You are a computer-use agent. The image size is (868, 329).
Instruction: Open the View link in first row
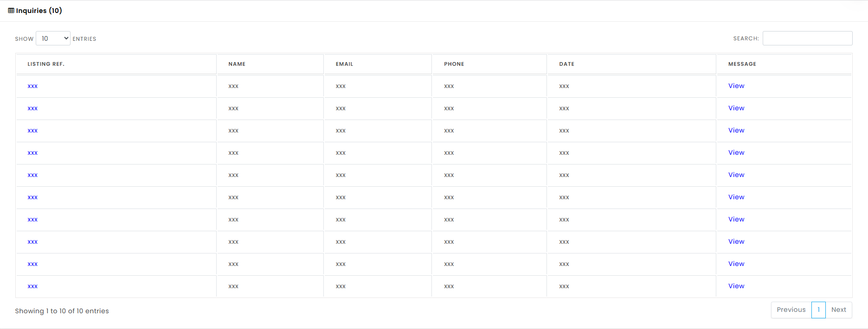pos(736,86)
